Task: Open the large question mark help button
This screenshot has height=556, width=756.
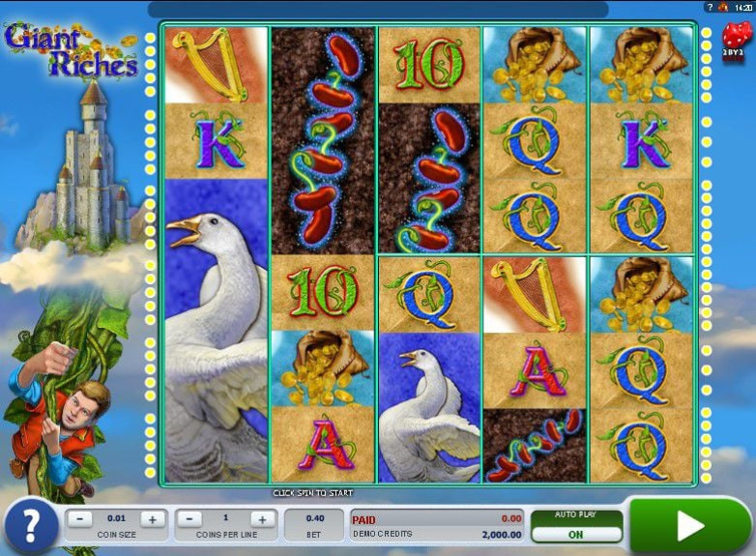Action: point(31,525)
